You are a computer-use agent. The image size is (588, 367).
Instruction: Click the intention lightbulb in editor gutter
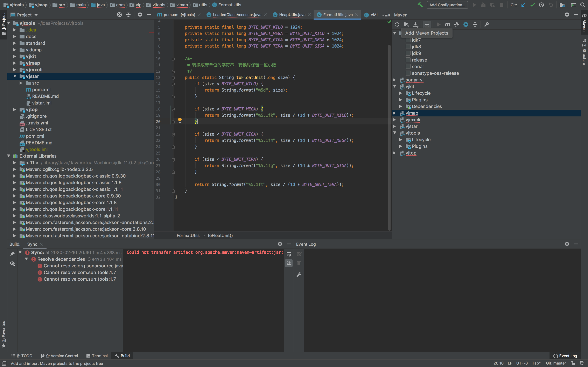click(x=180, y=120)
